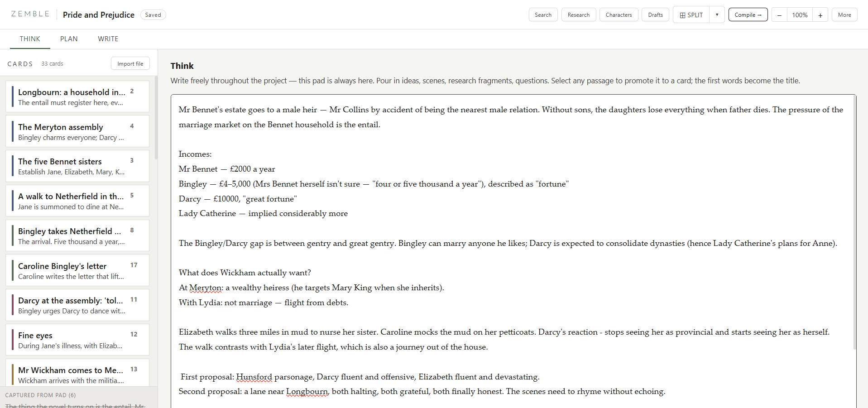Screen dimensions: 868x408
Task: Click the underlined word 'Longbourn' in pad
Action: pos(307,392)
